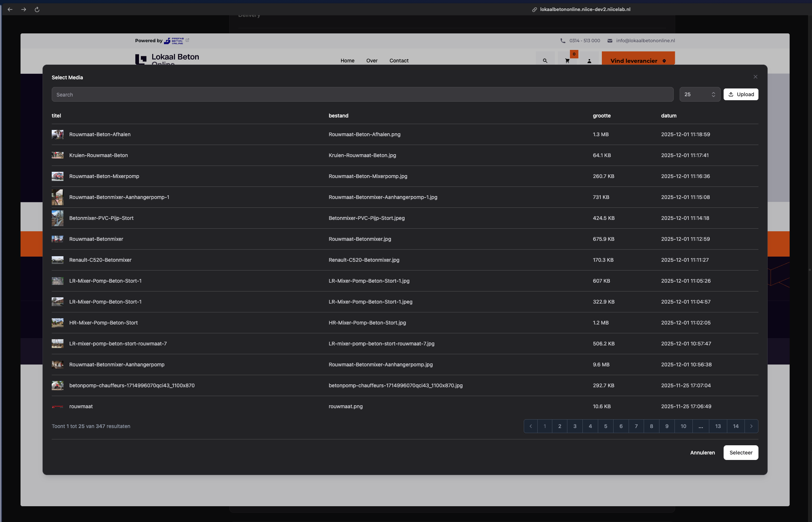The height and width of the screenshot is (522, 812).
Task: Click the site search magnifier icon
Action: (545, 61)
